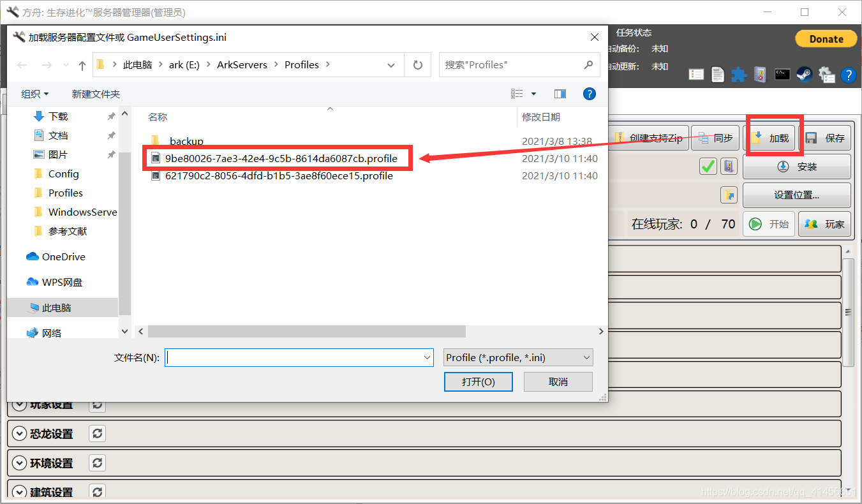The height and width of the screenshot is (504, 862).
Task: Expand the address bar history dropdown
Action: pyautogui.click(x=391, y=65)
